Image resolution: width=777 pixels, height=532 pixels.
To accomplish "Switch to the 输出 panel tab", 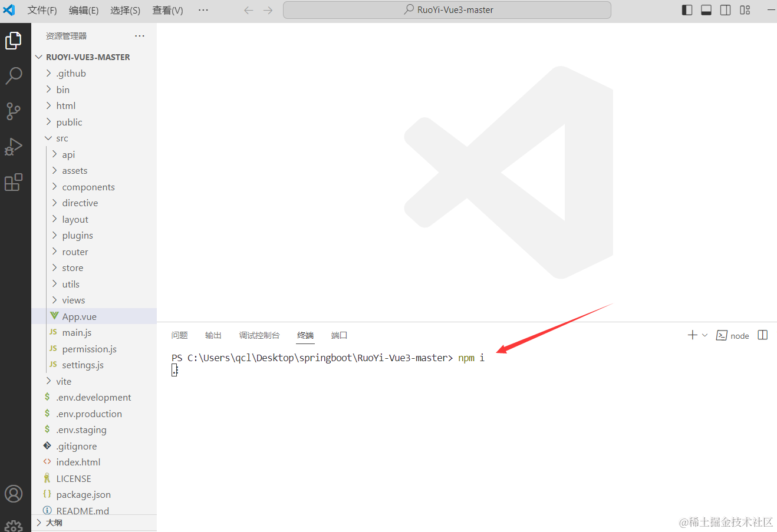I will pos(213,335).
